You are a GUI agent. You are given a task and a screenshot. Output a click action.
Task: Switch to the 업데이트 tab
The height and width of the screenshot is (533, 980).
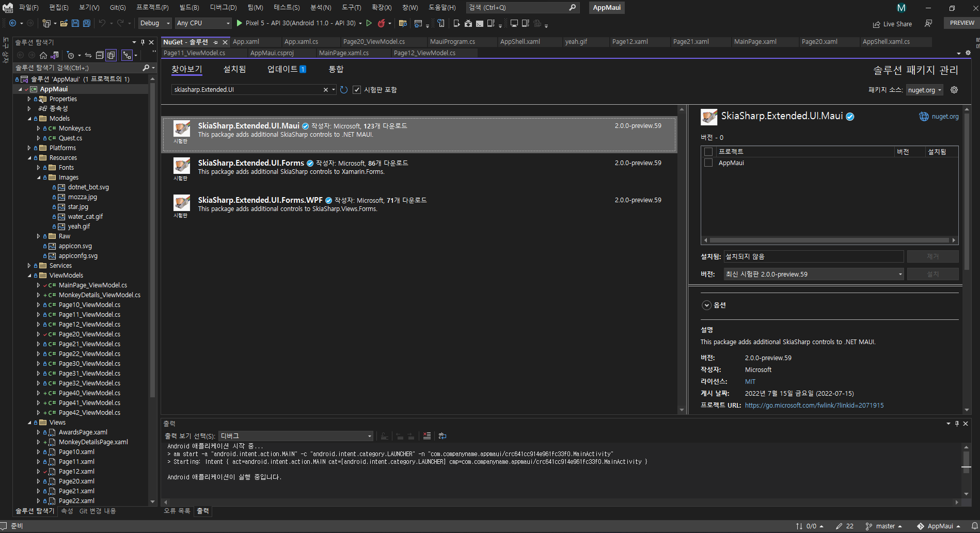click(287, 69)
